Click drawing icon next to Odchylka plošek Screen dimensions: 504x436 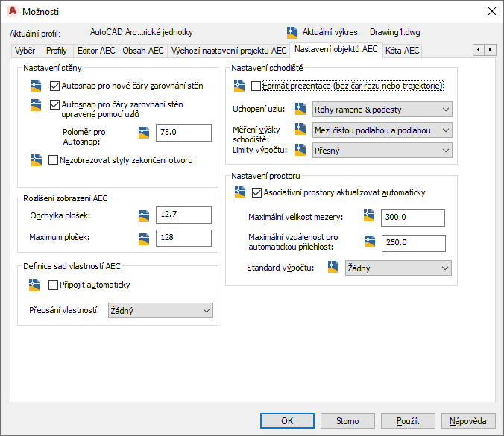pyautogui.click(x=144, y=216)
